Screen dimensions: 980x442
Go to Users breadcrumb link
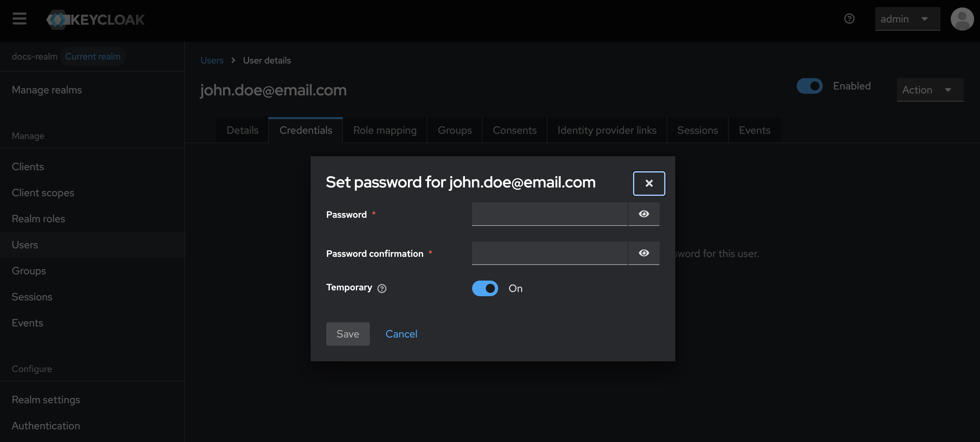click(x=212, y=61)
